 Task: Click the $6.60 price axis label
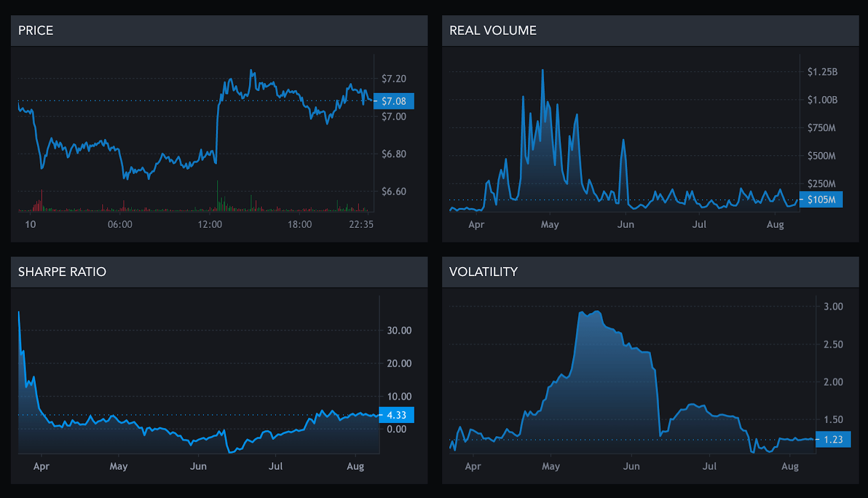(x=394, y=191)
